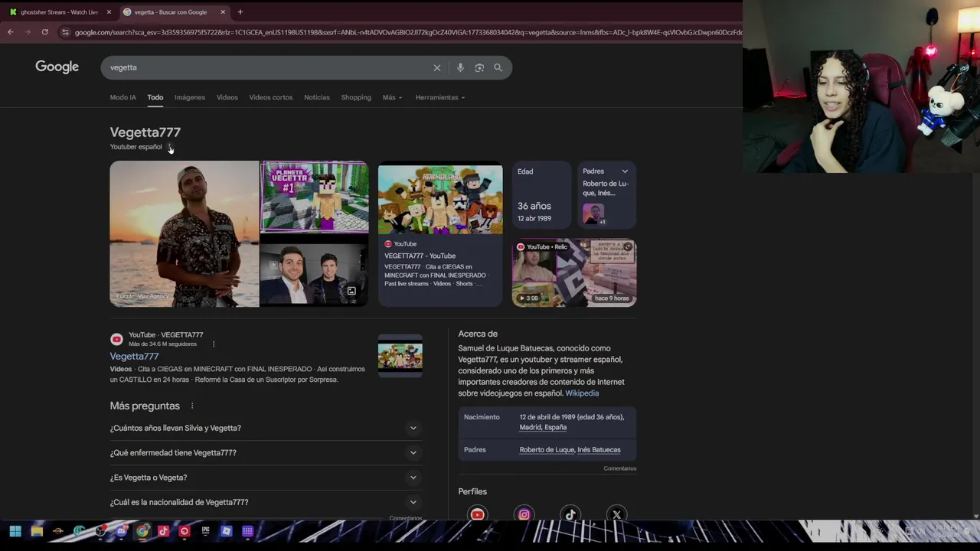Click the Madrid, España birthplace link
980x551 pixels.
[543, 427]
